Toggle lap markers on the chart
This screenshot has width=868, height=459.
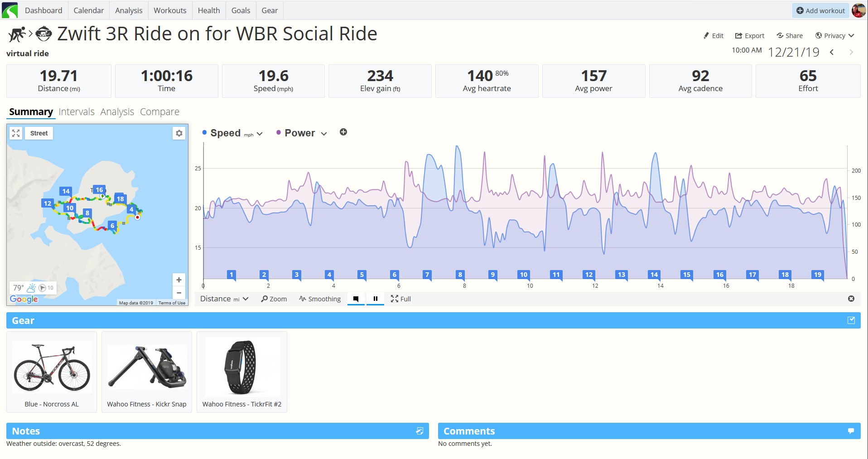356,299
